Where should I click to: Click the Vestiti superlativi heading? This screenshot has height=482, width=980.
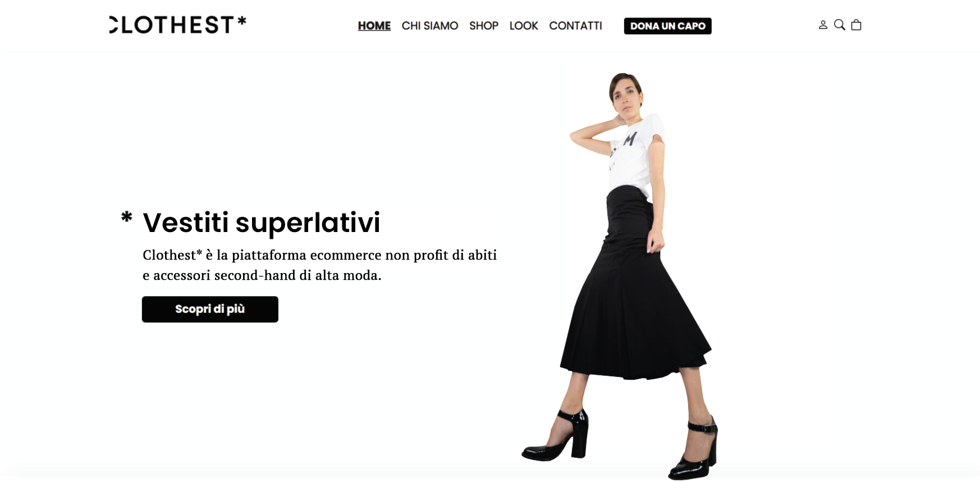click(262, 222)
